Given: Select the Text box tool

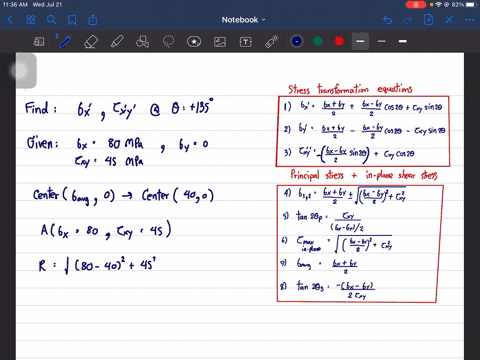Looking at the screenshot, I should [246, 42].
